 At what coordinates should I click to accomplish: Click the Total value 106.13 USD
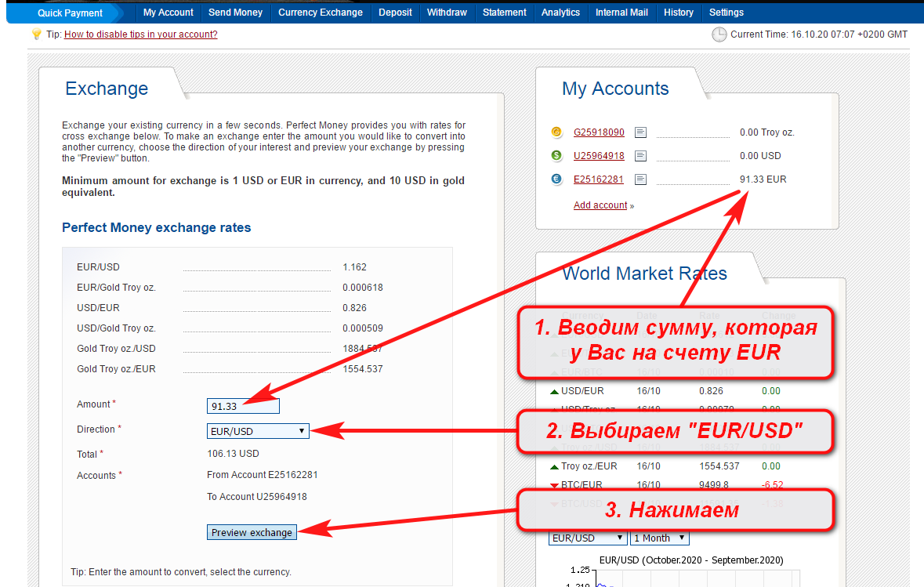(x=233, y=453)
